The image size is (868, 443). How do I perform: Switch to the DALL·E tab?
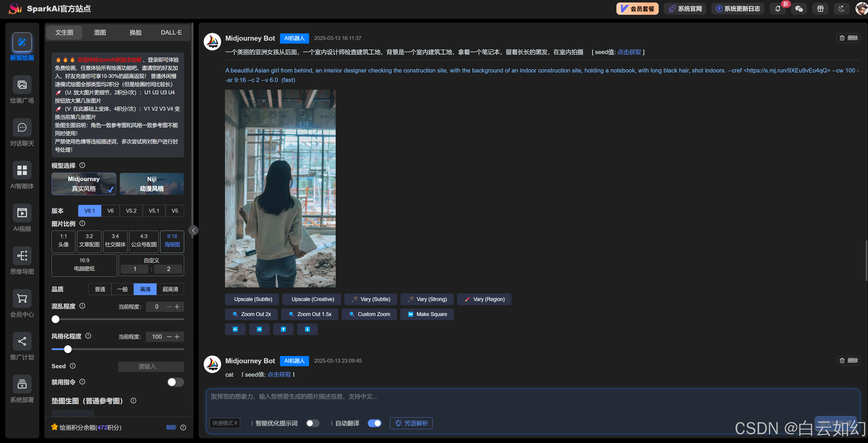[171, 32]
